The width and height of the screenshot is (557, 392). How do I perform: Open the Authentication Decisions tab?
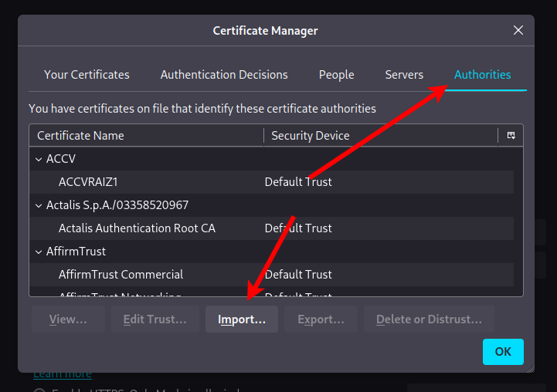(x=224, y=75)
